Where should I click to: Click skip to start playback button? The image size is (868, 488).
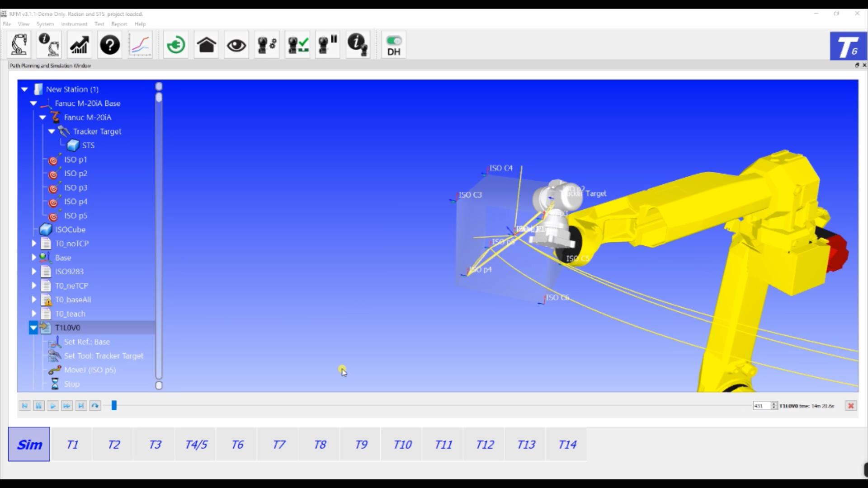25,406
